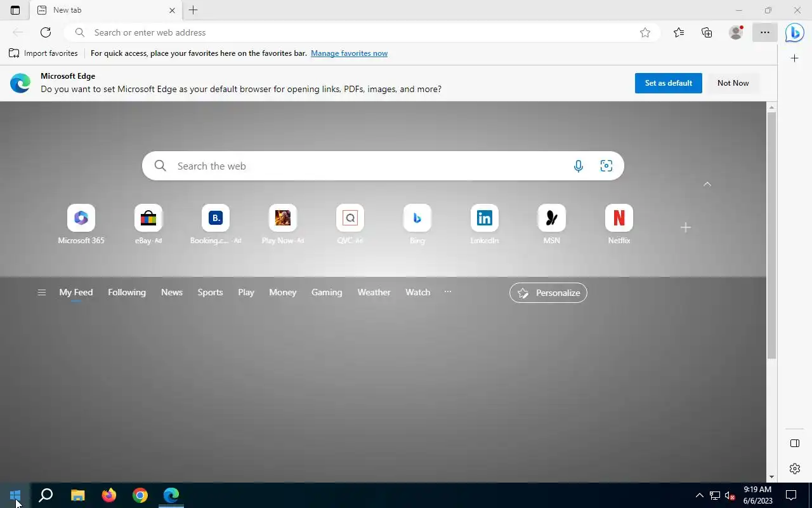This screenshot has width=812, height=508.
Task: Open the notification center icon
Action: pyautogui.click(x=791, y=495)
